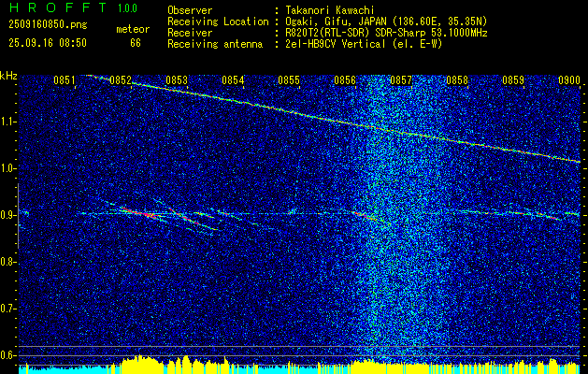Click the 0852 time marker
This screenshot has width=588, height=374.
click(x=121, y=80)
